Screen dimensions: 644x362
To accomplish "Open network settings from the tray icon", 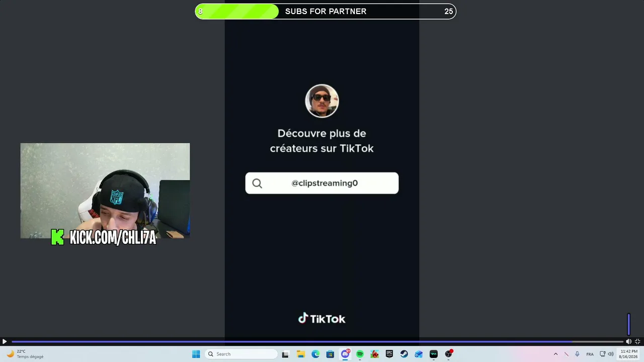I will [x=602, y=354].
